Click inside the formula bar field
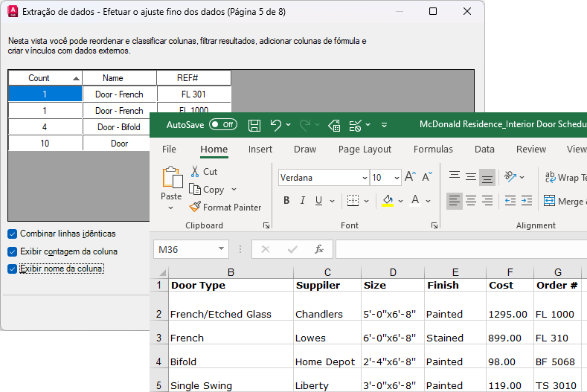Viewport: 587px width, 392px height. coord(461,249)
